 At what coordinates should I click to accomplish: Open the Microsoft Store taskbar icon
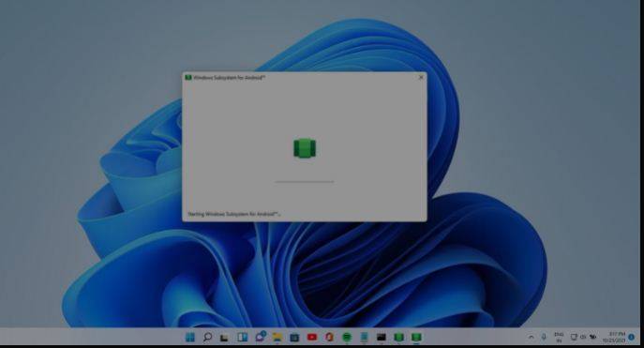294,338
